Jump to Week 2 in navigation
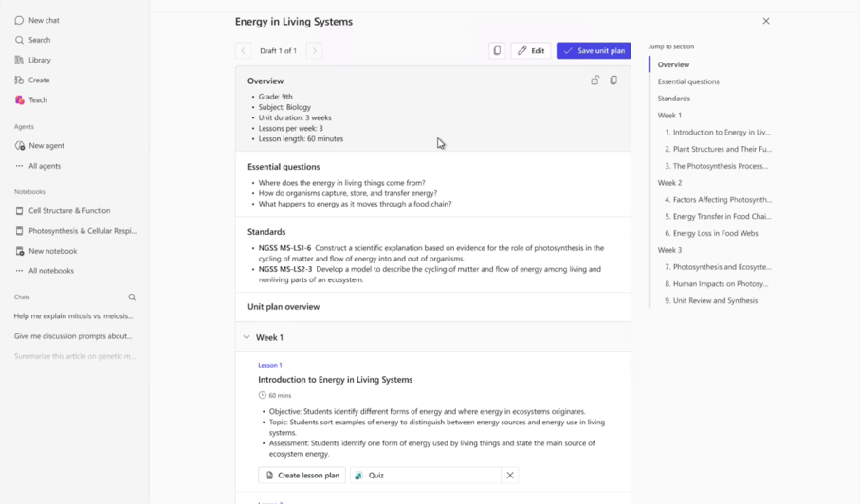Screen dimensions: 860x504 click(x=669, y=183)
